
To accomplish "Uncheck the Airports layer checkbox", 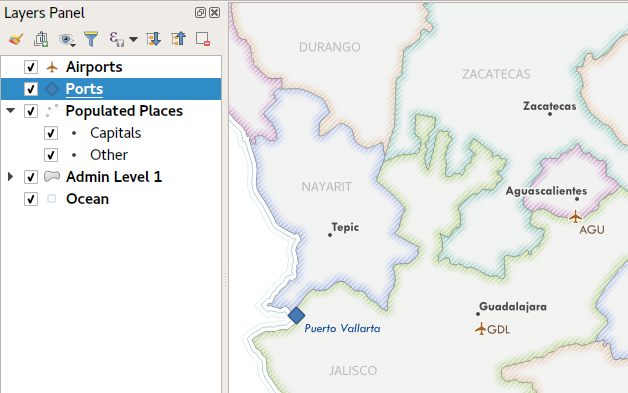I will click(x=31, y=67).
